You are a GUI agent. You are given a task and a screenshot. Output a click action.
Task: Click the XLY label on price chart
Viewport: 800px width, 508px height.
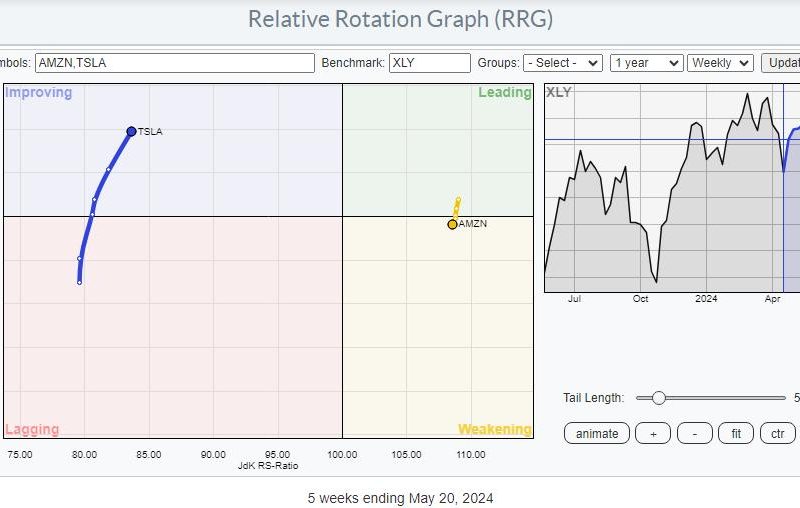(x=559, y=92)
